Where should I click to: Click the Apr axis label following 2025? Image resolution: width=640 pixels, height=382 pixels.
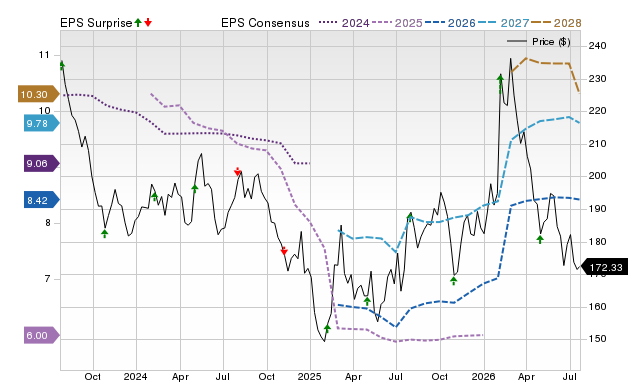click(353, 376)
